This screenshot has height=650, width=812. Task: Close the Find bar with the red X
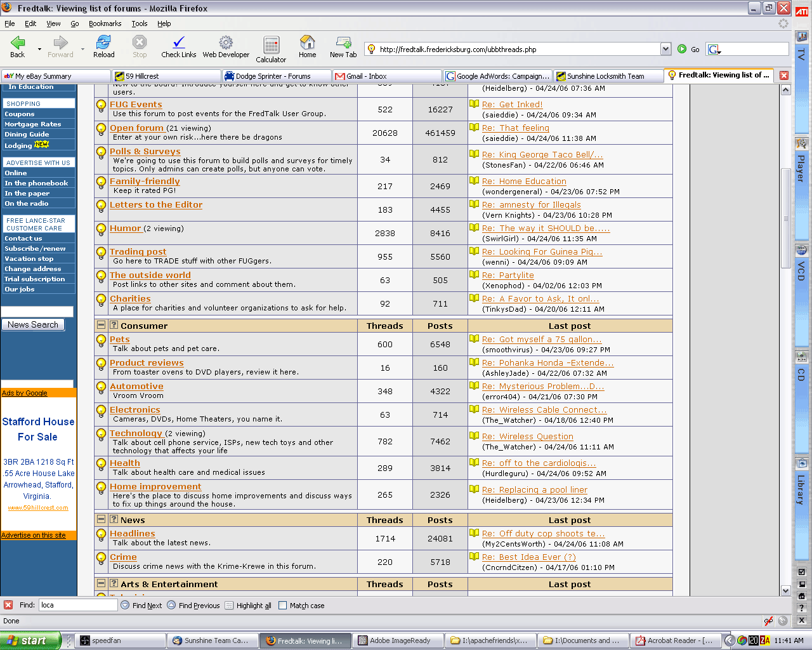coord(8,606)
